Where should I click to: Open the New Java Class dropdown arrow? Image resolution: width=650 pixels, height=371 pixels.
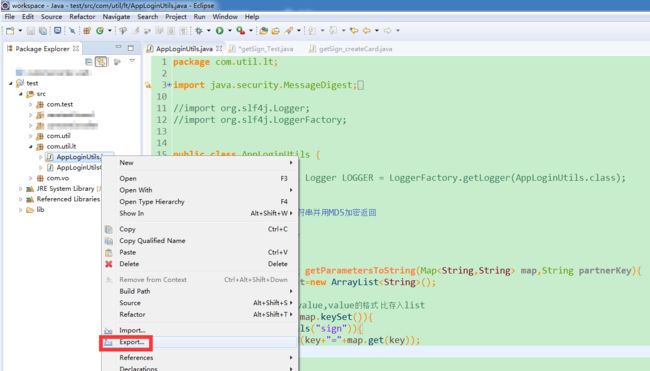[x=110, y=31]
